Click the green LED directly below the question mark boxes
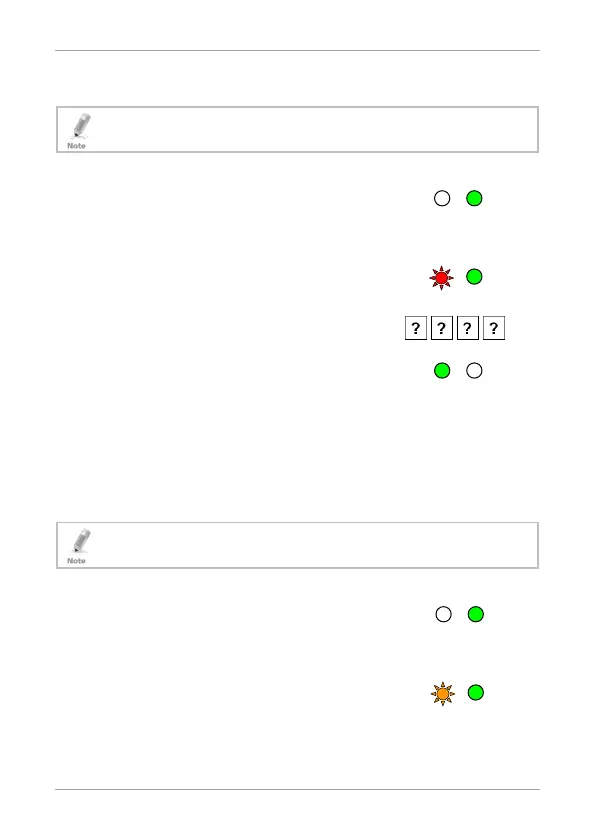 [442, 370]
